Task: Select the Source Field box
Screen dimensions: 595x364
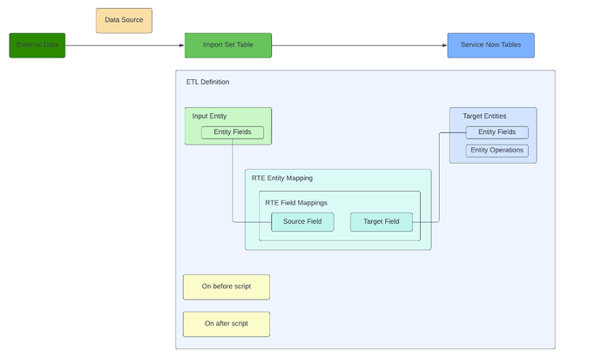Action: [x=302, y=222]
